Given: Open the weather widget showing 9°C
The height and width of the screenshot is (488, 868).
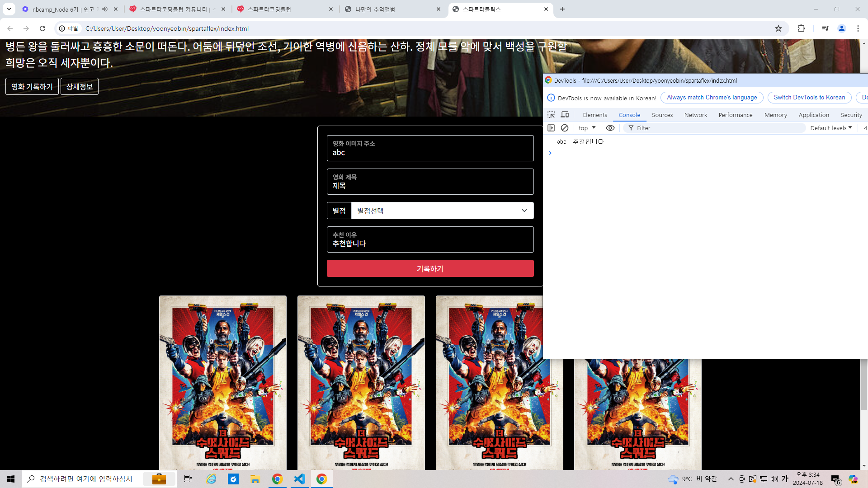Looking at the screenshot, I should pos(693,479).
